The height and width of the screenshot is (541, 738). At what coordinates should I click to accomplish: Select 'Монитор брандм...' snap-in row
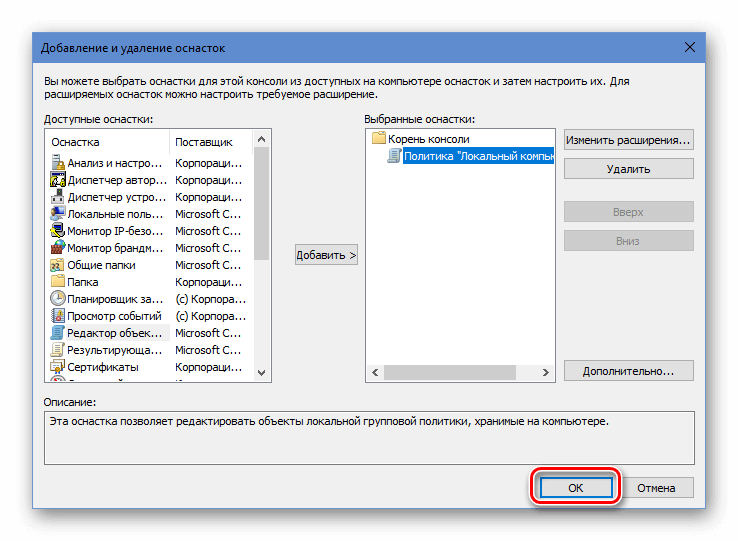pos(150,248)
